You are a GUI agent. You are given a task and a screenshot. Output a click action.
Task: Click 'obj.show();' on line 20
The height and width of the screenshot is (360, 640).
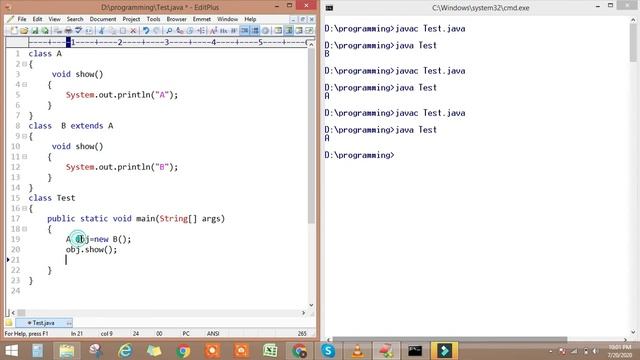(91, 249)
